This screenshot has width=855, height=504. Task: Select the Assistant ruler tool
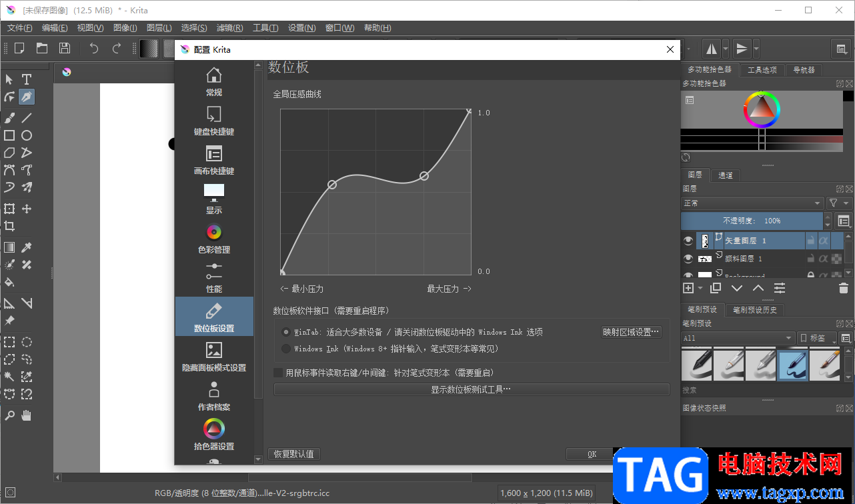pos(9,303)
